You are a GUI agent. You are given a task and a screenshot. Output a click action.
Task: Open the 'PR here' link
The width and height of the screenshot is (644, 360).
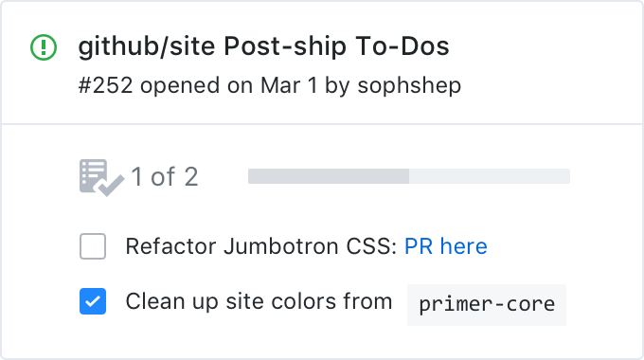tap(446, 246)
